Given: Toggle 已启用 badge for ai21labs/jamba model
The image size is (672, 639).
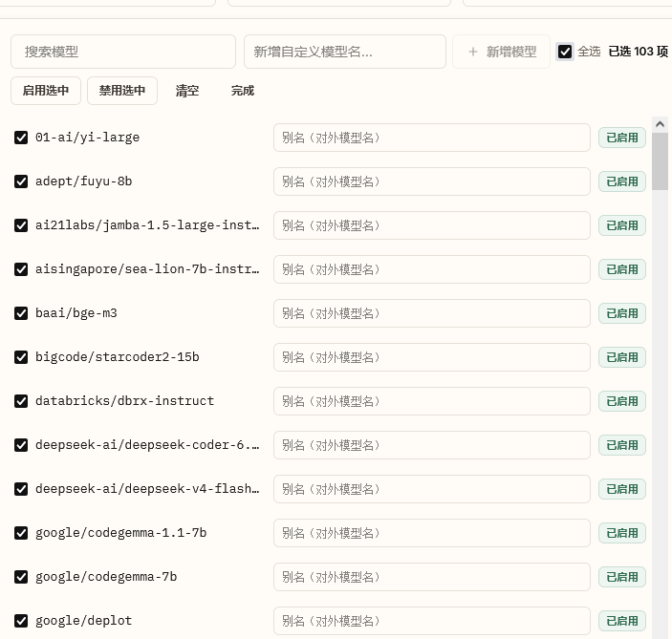Looking at the screenshot, I should click(x=622, y=225).
